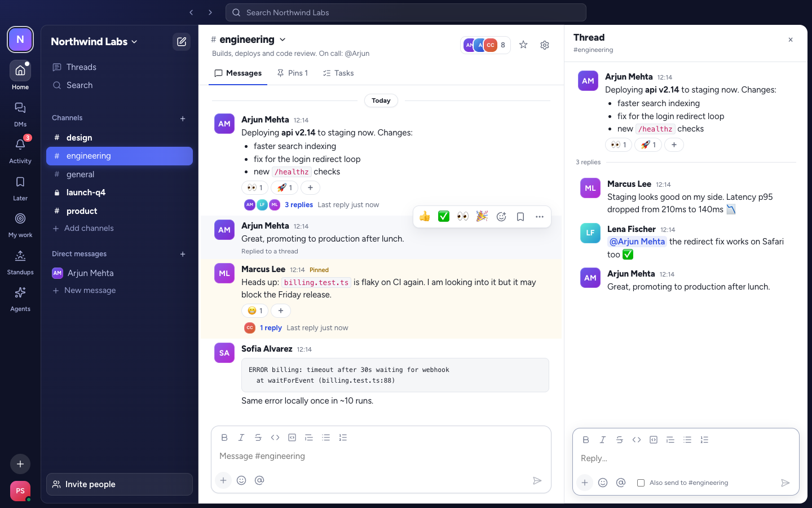Open Standups in the left rail
Viewport: 812px width, 508px height.
20,261
